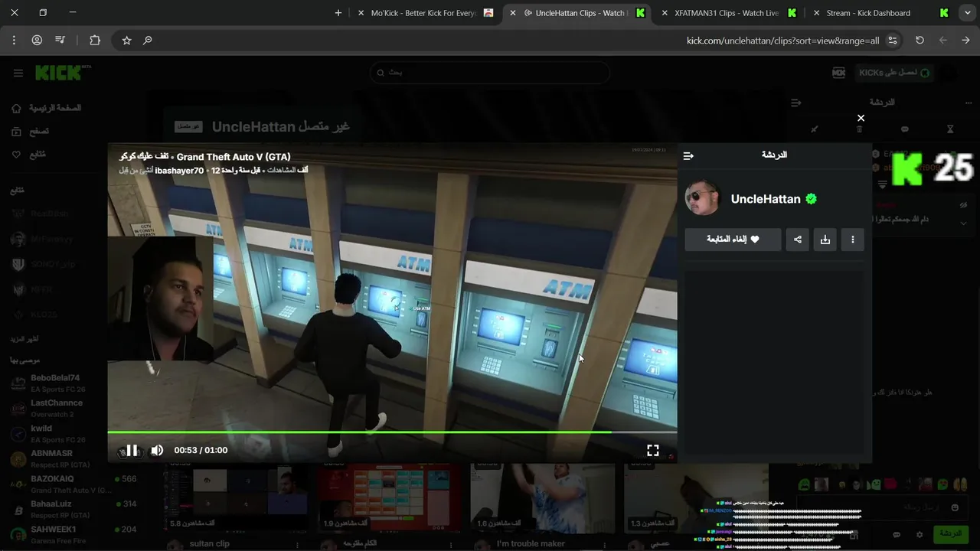Open BAZOKAIQ channel in sidebar
The image size is (980, 551).
[73, 484]
